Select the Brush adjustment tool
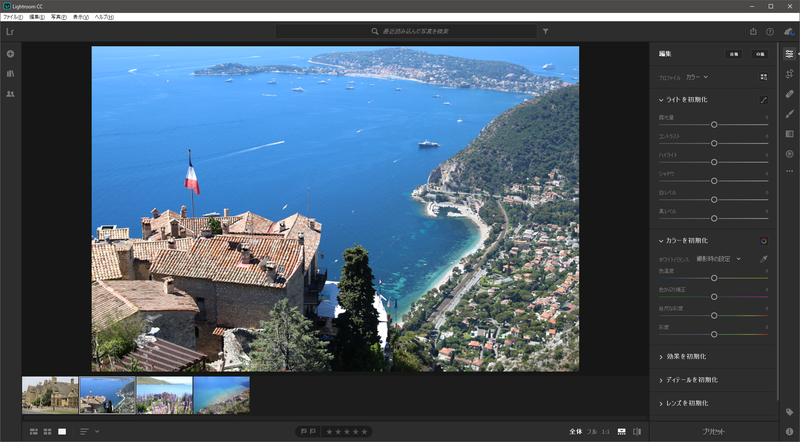The height and width of the screenshot is (442, 800). coord(789,114)
